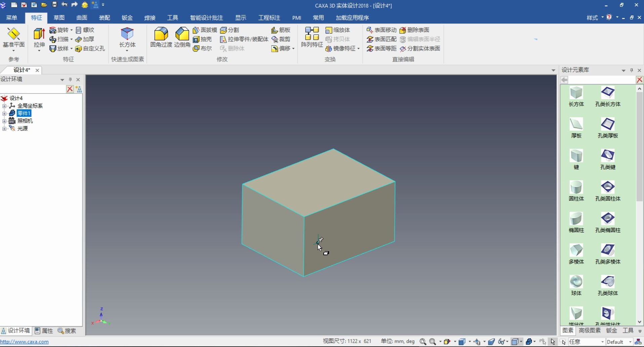Switch to the 属性 panel tab
Screen dimensions: 644x347
coord(44,331)
